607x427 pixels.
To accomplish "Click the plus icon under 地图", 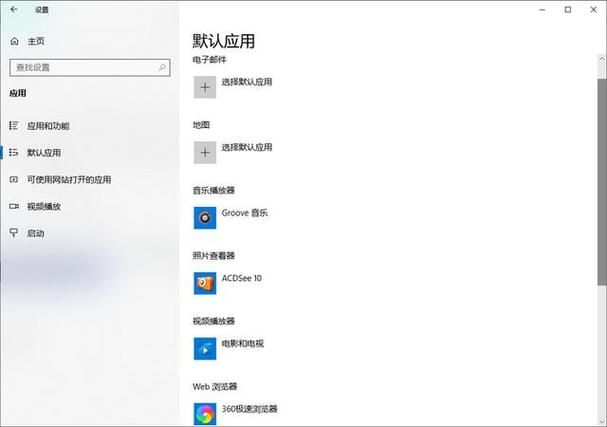I will 204,152.
